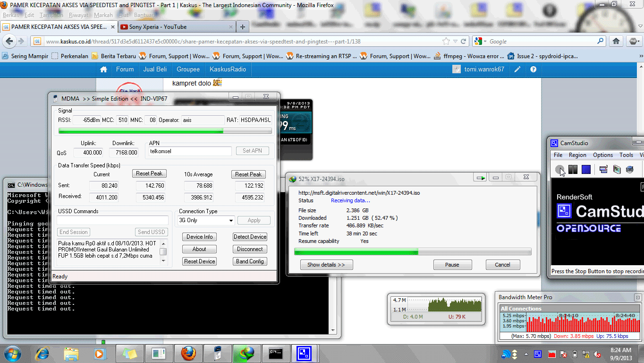This screenshot has height=363, width=644.
Task: Click Detect Device button in MDMA
Action: 250,237
